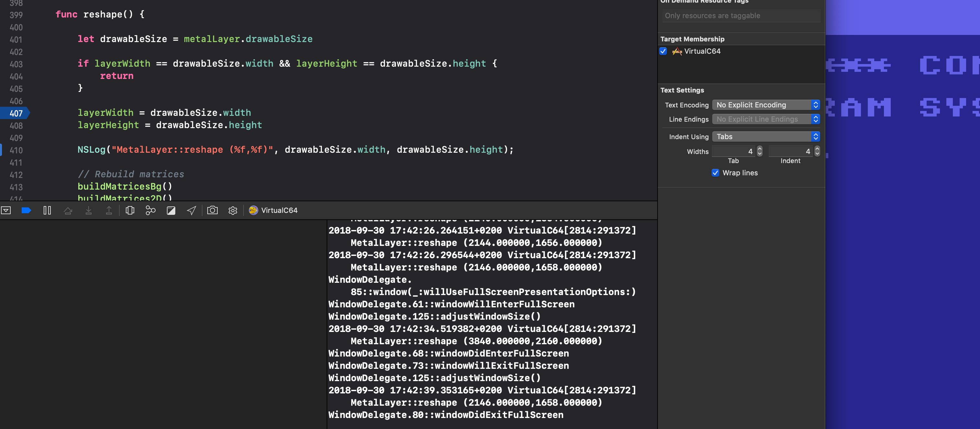Toggle the Wrap lines checkbox

[x=715, y=173]
